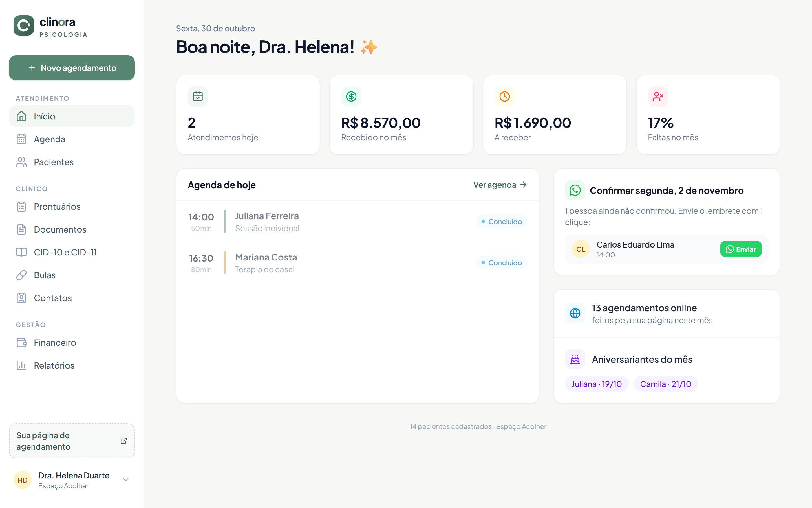
Task: Click the calendar-check icon above Atendimentos hoje
Action: [x=198, y=97]
